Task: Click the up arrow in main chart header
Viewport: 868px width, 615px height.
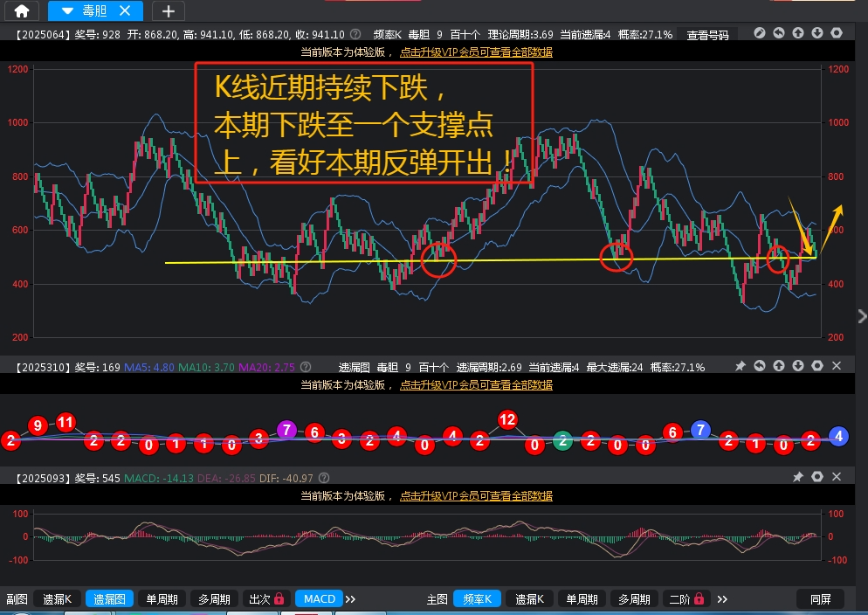Action: [x=798, y=33]
